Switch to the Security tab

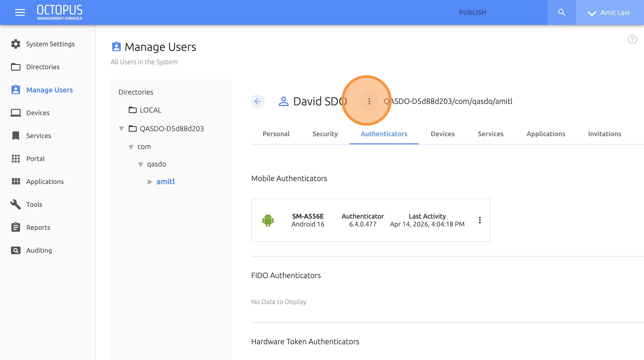325,134
